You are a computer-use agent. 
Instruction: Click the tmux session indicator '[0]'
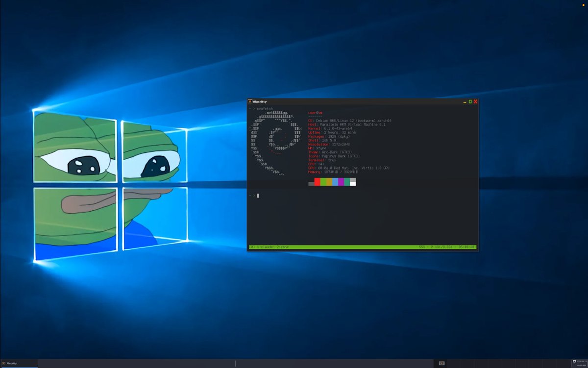(252, 246)
